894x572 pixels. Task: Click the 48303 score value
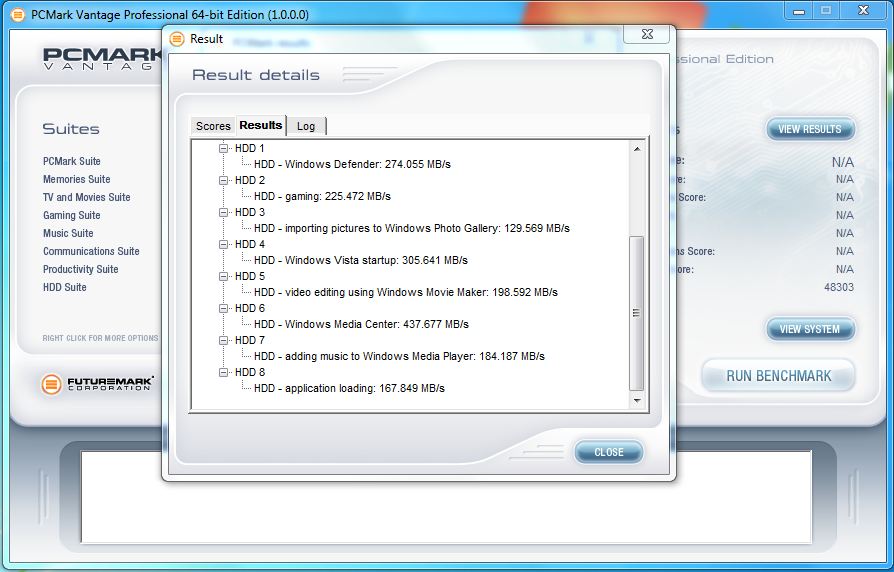coord(839,287)
